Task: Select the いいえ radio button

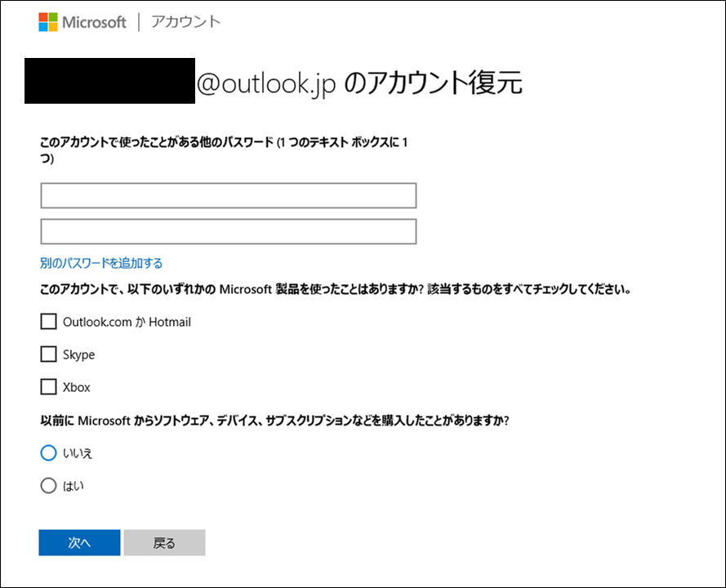Action: 49,452
